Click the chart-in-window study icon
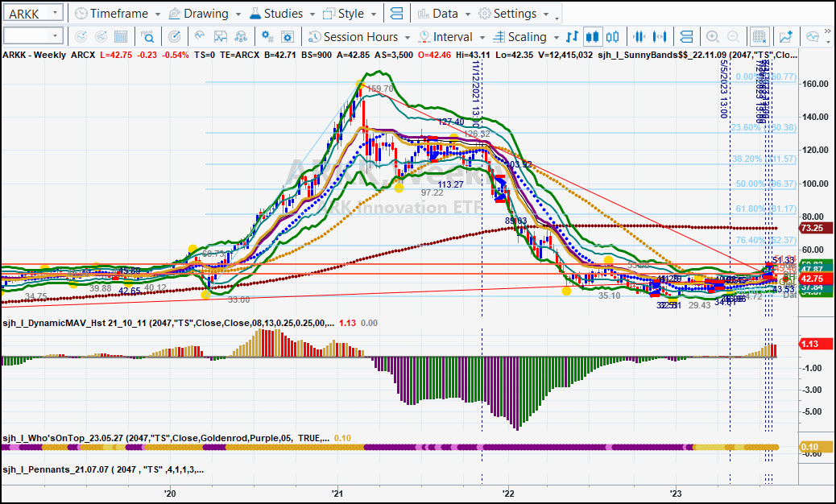 tap(220, 37)
